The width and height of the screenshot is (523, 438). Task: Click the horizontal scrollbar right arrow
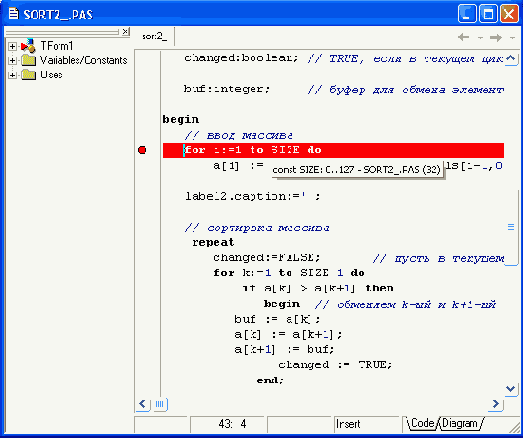pos(496,404)
